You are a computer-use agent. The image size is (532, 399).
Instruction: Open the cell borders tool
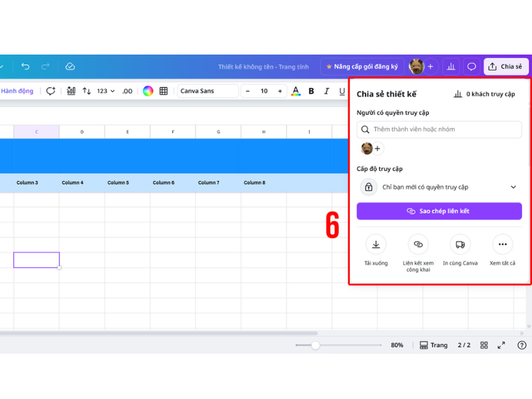(x=164, y=90)
